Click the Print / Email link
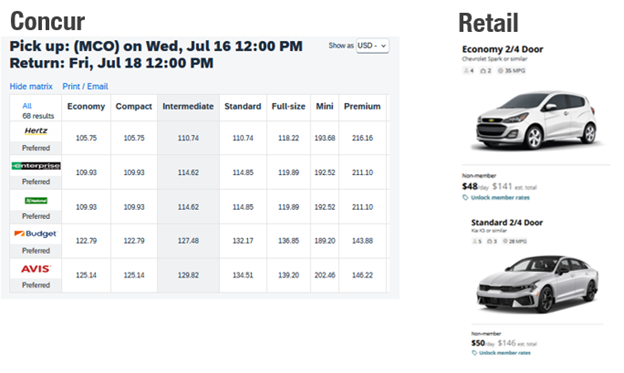This screenshot has width=624, height=373. click(x=85, y=86)
